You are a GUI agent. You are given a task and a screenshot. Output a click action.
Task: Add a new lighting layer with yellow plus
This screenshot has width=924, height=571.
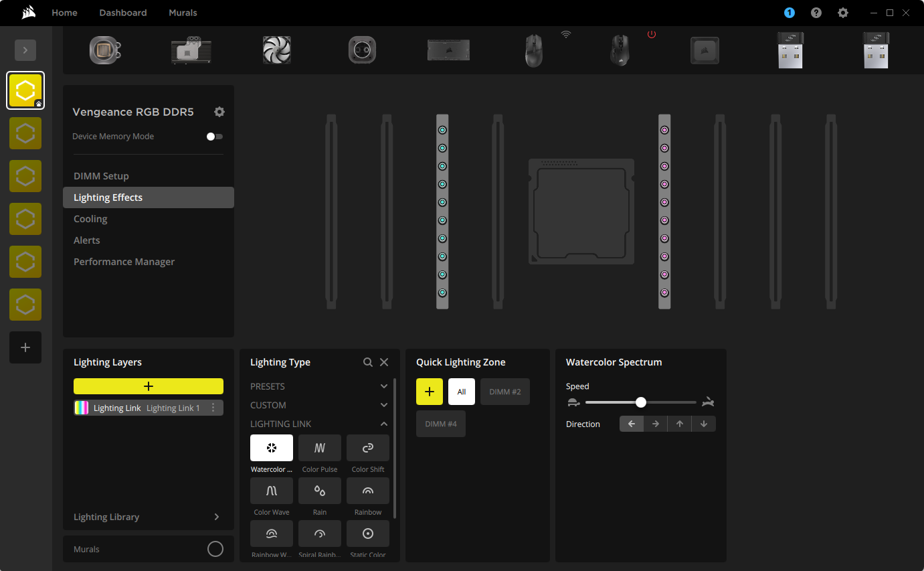[149, 386]
